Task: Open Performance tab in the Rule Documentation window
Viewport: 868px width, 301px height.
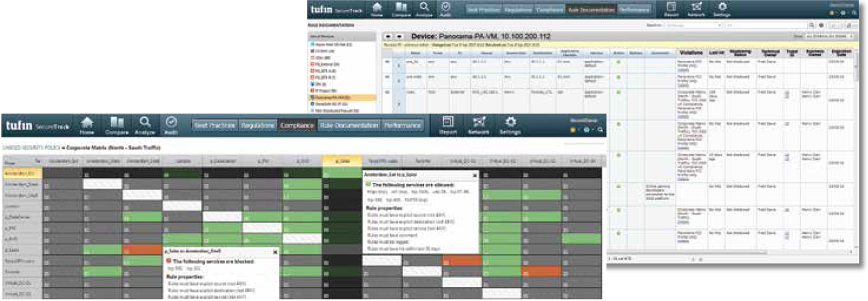Action: click(634, 10)
